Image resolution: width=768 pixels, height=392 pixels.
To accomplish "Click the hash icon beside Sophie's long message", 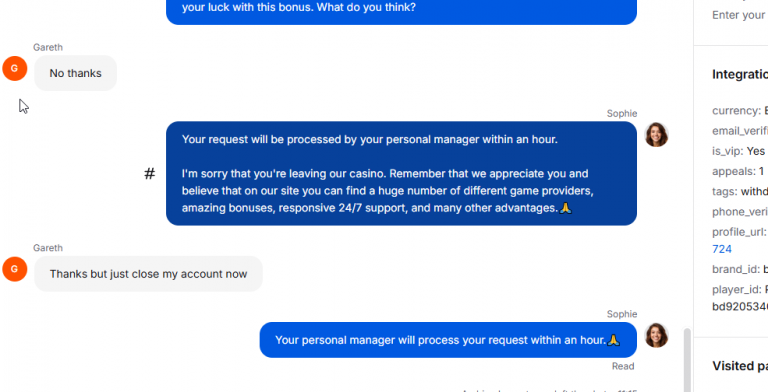I will point(149,173).
